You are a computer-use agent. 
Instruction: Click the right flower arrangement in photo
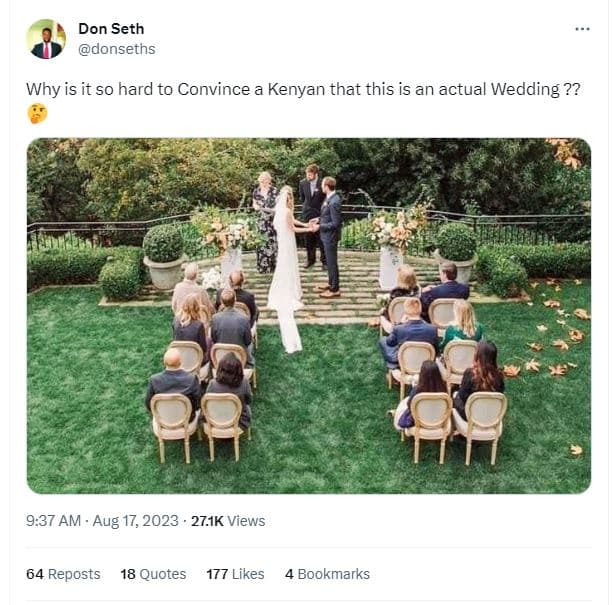pos(398,232)
